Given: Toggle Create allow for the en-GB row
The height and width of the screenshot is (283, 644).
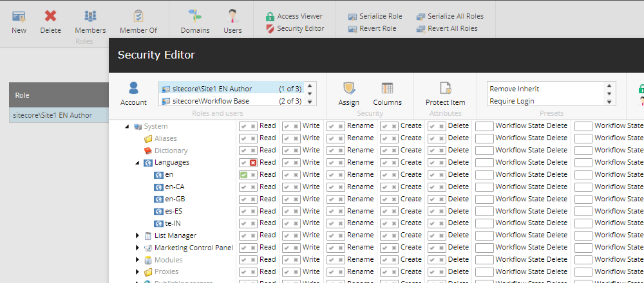Looking at the screenshot, I should (x=385, y=199).
